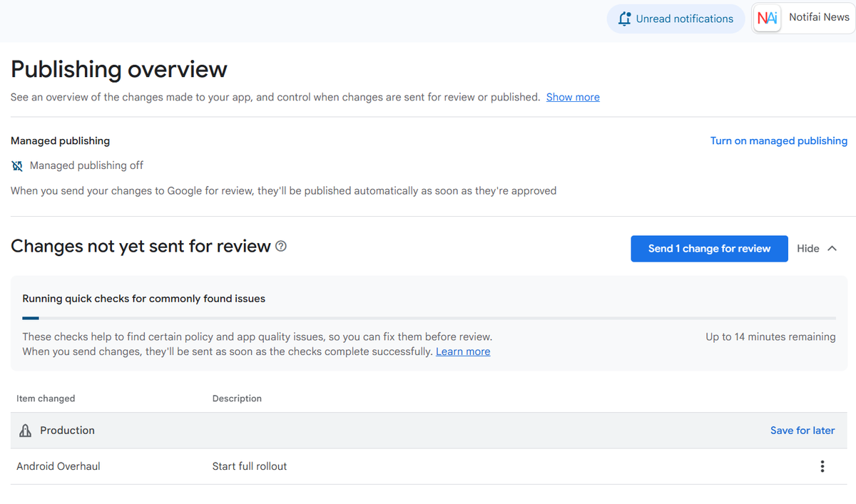Select the Android Overhaul item text
The image size is (856, 504).
58,466
